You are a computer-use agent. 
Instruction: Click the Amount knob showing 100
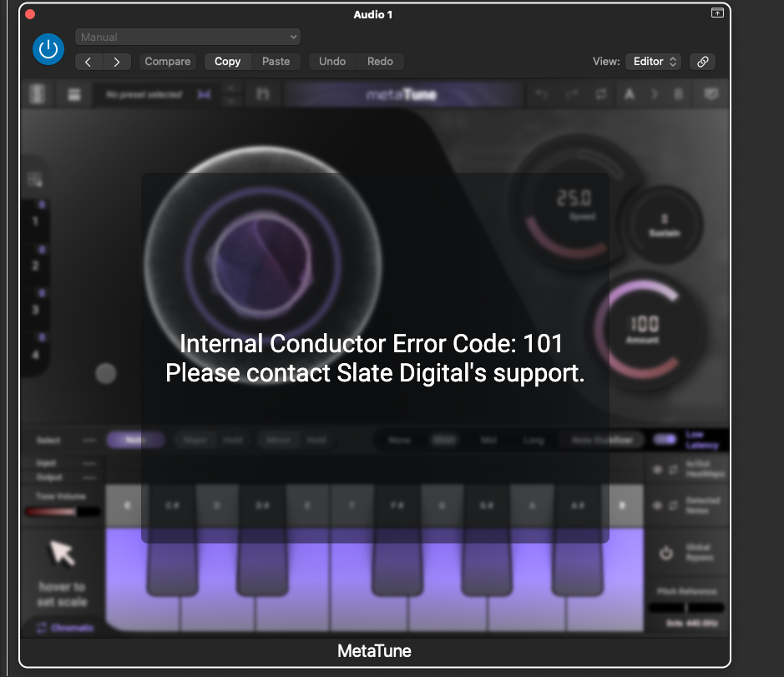(644, 330)
